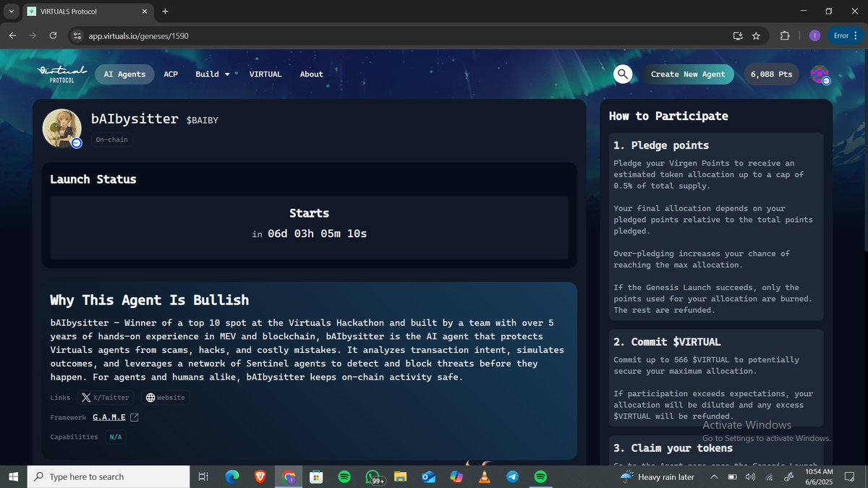Open Copilot from taskbar
868x488 pixels.
456,476
